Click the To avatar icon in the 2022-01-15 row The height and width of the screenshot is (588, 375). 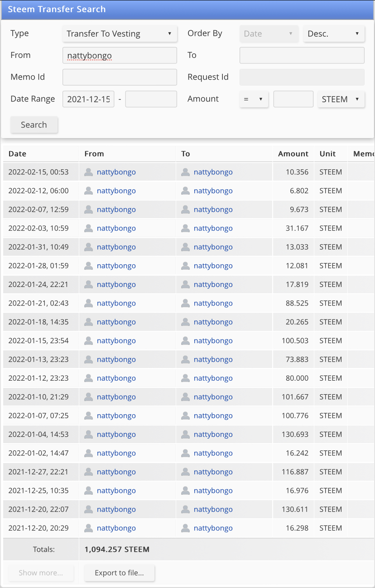186,341
